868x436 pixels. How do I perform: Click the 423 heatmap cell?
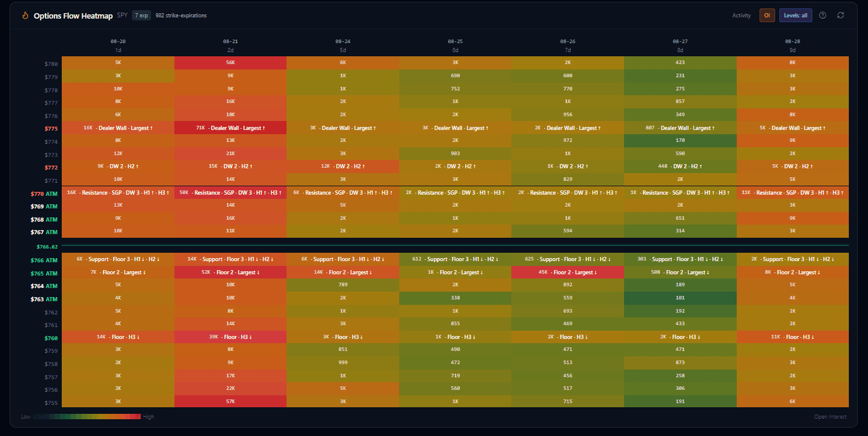(x=680, y=62)
